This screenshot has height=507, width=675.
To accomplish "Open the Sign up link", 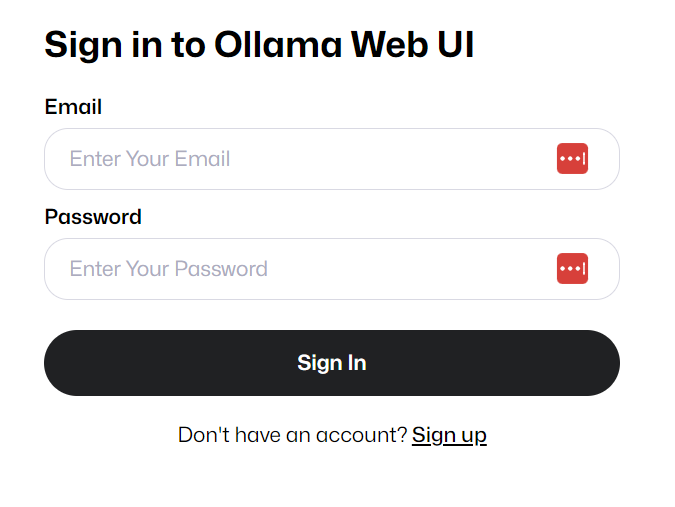I will [x=449, y=435].
